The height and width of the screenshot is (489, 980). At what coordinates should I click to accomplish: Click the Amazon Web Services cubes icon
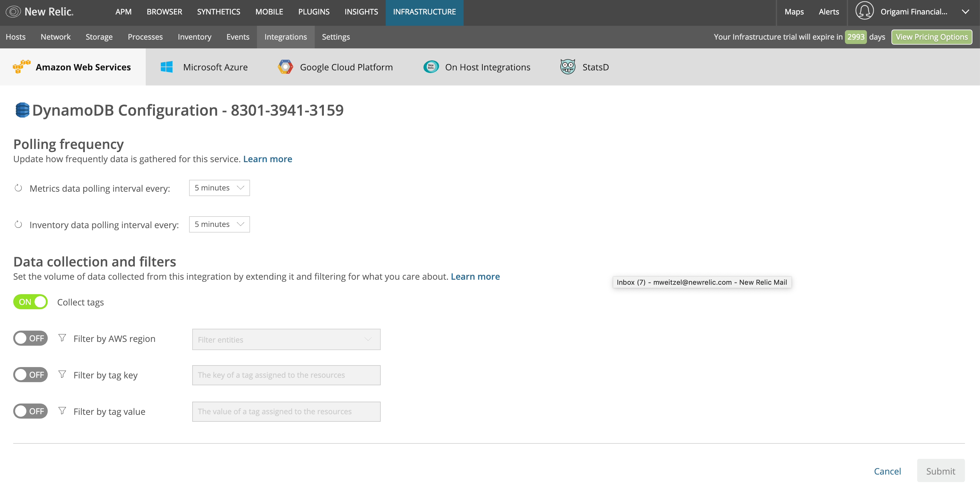click(x=21, y=67)
